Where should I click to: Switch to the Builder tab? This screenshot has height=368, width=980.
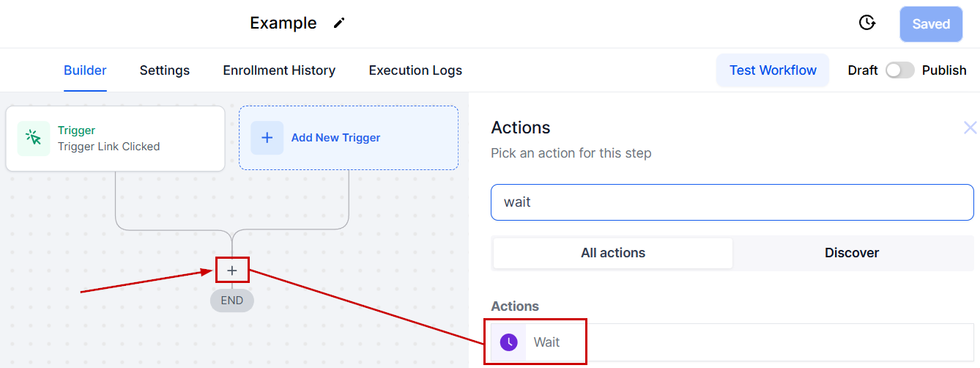point(85,70)
